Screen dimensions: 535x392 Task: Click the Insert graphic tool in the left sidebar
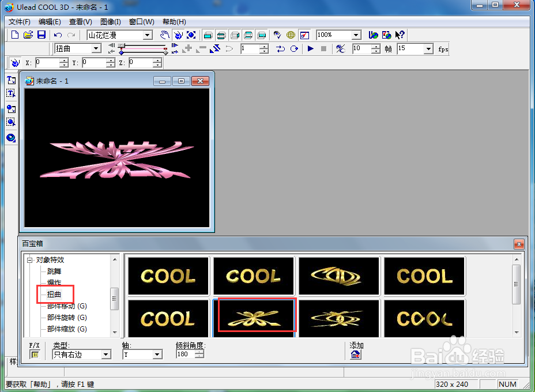(11, 109)
